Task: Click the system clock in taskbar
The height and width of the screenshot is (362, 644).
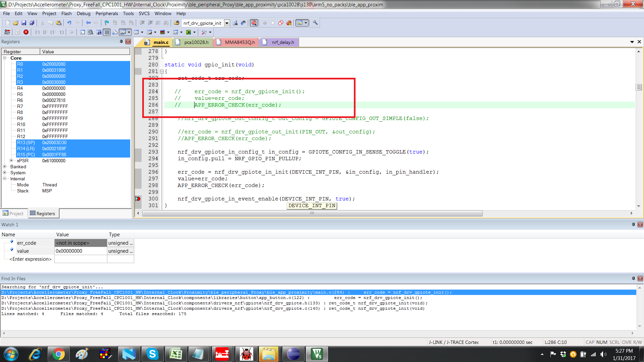Action: pos(624,354)
